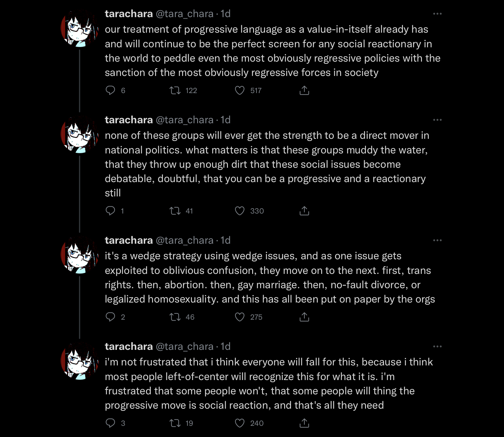
Task: Share the 'national politics' tweet
Action: click(304, 211)
